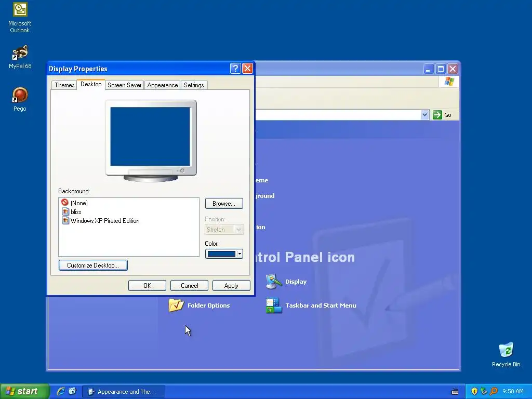Click Customize Desktop... button
The height and width of the screenshot is (399, 532).
pyautogui.click(x=93, y=265)
